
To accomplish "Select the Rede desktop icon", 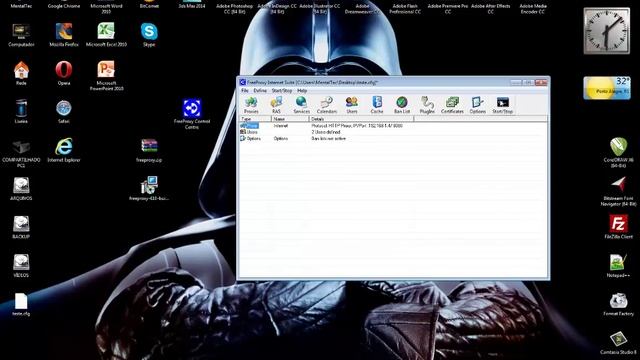I will (21, 73).
